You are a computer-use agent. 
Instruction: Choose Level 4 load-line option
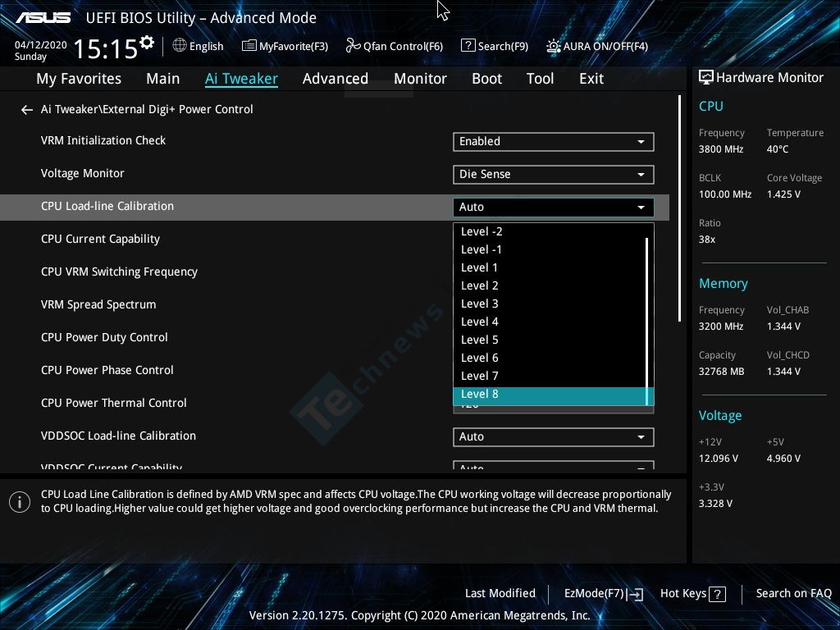[550, 322]
